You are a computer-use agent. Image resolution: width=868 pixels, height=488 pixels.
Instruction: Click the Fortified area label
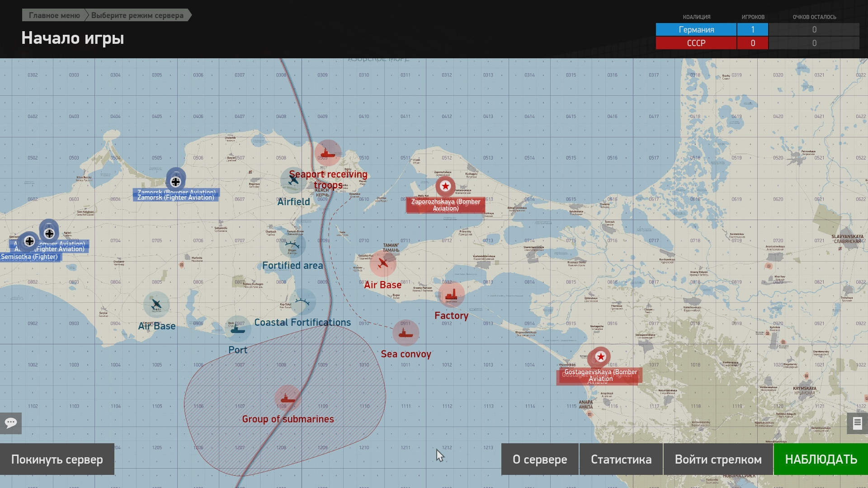tap(292, 266)
